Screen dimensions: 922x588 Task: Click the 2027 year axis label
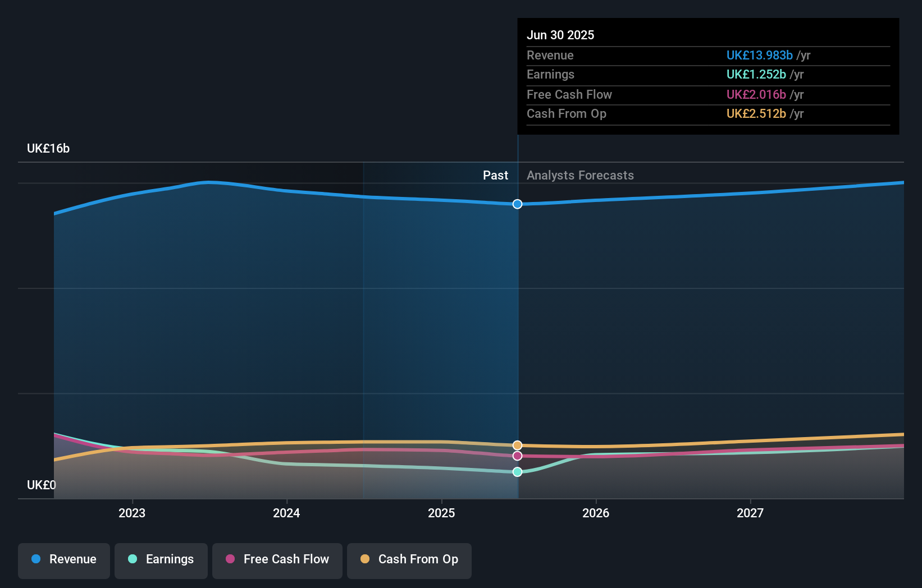tap(751, 512)
